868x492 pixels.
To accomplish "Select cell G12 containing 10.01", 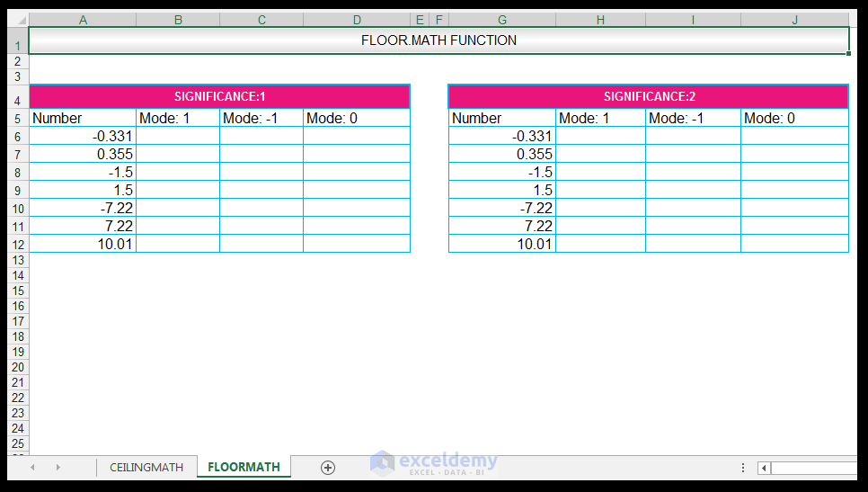I will click(502, 244).
